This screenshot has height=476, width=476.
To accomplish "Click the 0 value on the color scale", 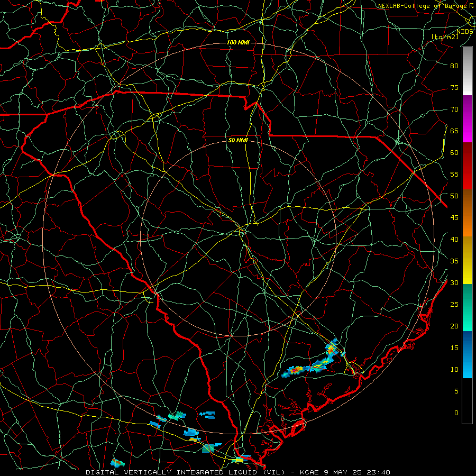I will pyautogui.click(x=456, y=413).
